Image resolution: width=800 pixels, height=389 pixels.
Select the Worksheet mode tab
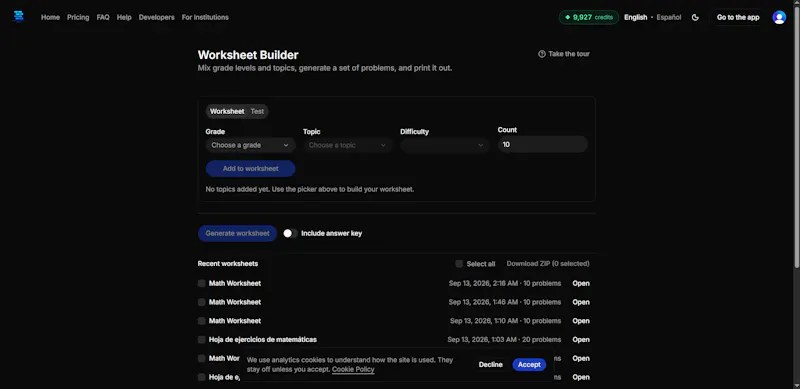[227, 111]
